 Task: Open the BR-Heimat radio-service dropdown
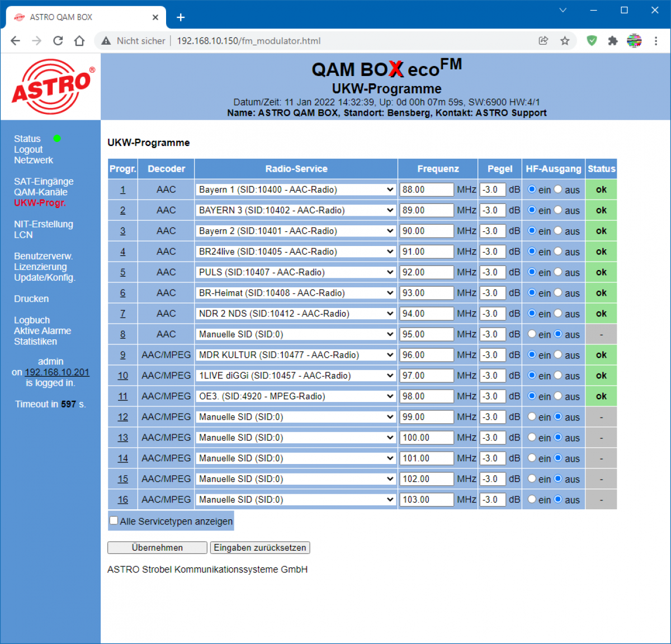[296, 293]
